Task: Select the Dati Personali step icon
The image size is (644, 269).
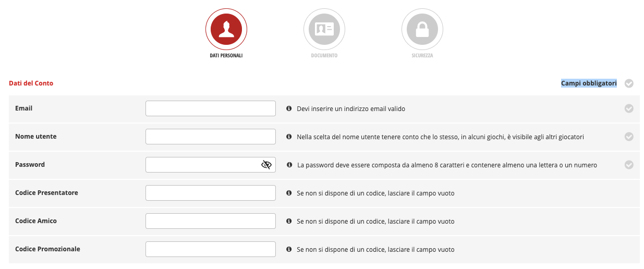Action: 226,29
